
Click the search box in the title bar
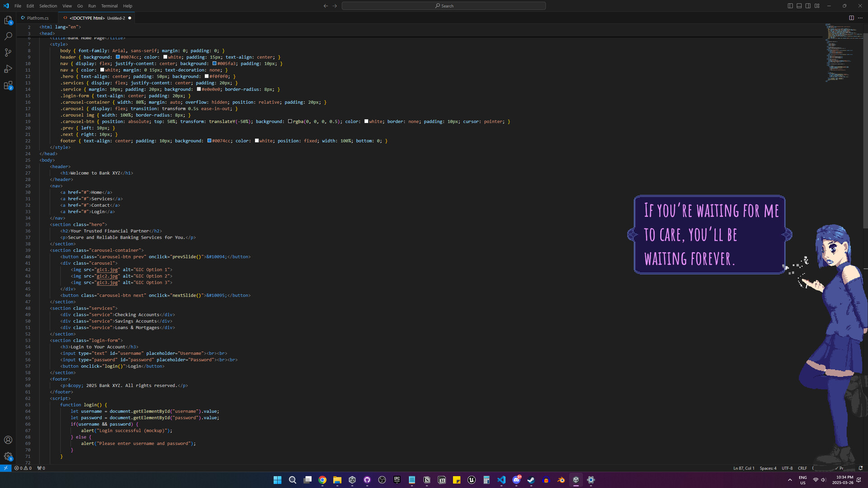coord(443,6)
